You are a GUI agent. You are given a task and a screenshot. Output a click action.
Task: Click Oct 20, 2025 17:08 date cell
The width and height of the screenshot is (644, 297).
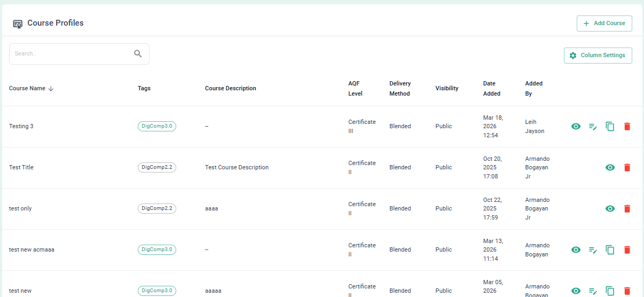coord(492,167)
